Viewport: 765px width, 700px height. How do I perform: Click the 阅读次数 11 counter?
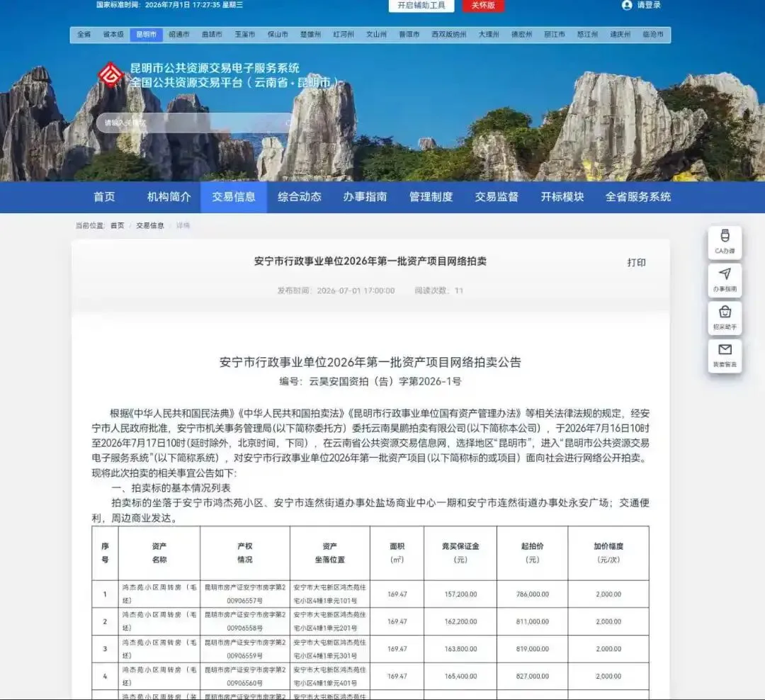pyautogui.click(x=438, y=290)
